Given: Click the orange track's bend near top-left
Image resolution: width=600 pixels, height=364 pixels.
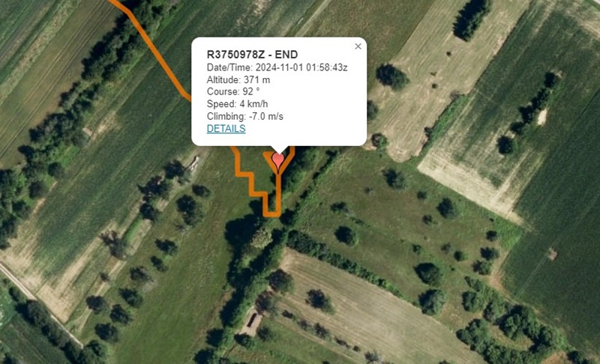Looking at the screenshot, I should pyautogui.click(x=130, y=12).
